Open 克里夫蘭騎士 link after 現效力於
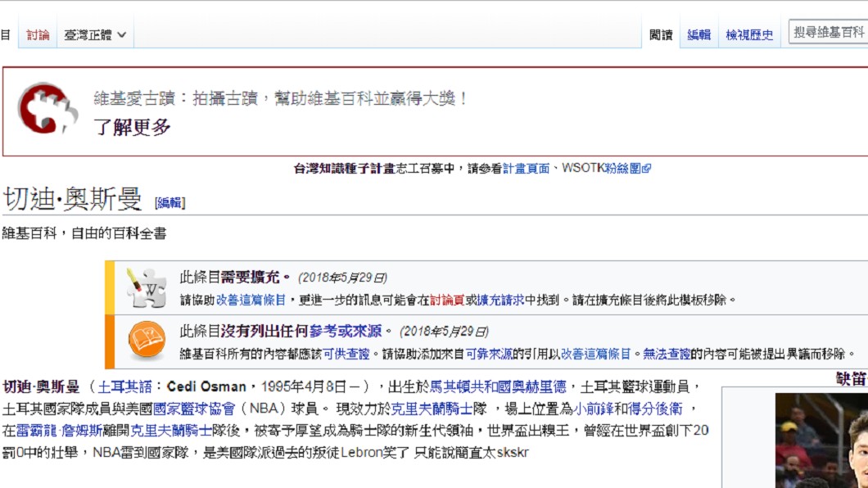868x488 pixels. click(x=432, y=409)
